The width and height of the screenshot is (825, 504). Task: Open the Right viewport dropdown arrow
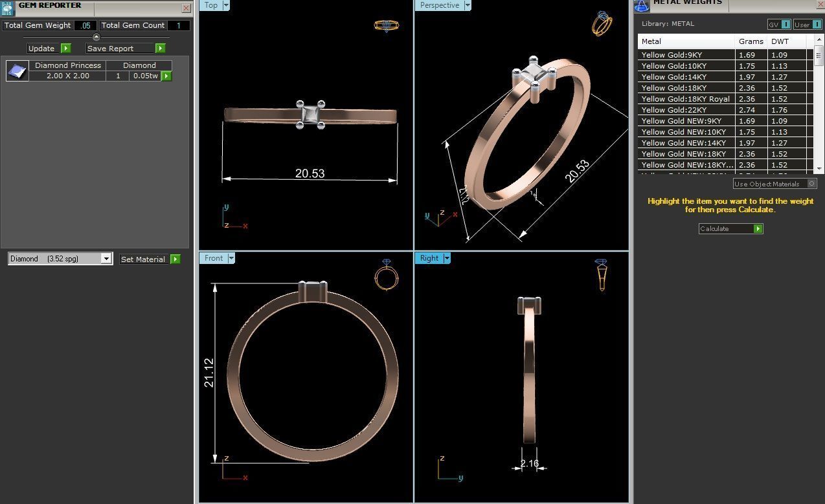tap(447, 258)
